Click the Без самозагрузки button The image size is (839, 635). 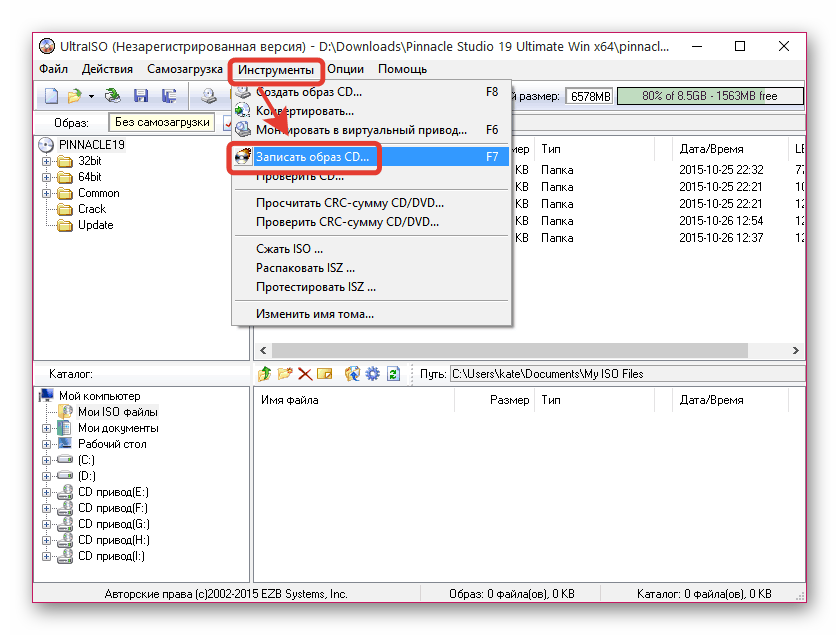[162, 122]
